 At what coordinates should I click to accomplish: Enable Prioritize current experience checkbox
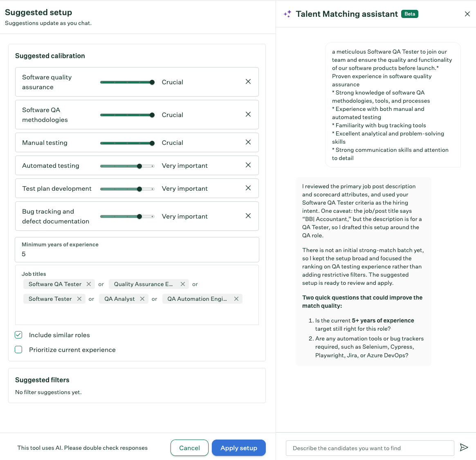(18, 350)
